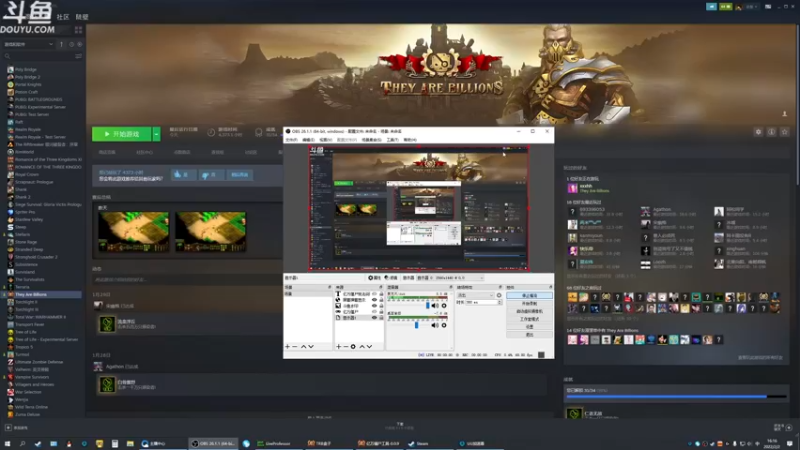Toggle visibility of fifth (display) OBS source
This screenshot has height=450, width=800.
[x=374, y=317]
